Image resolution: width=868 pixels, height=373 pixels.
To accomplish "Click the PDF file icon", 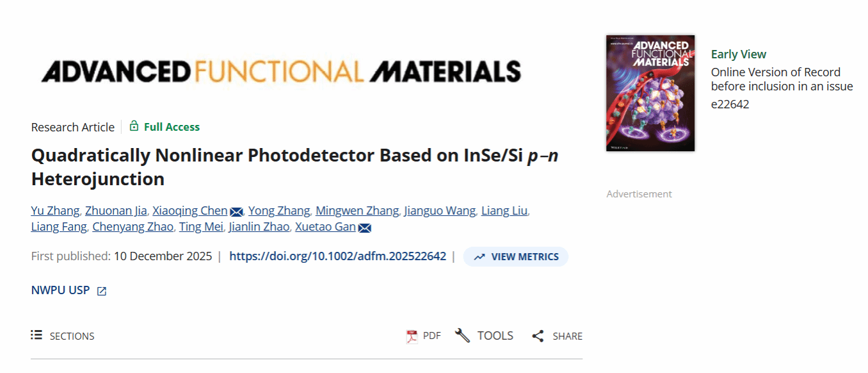I will [x=412, y=336].
